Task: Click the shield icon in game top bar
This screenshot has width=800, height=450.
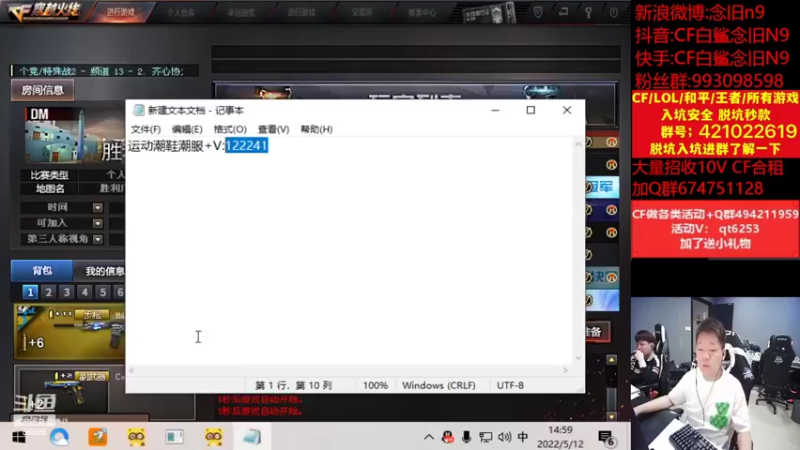Action: point(538,12)
